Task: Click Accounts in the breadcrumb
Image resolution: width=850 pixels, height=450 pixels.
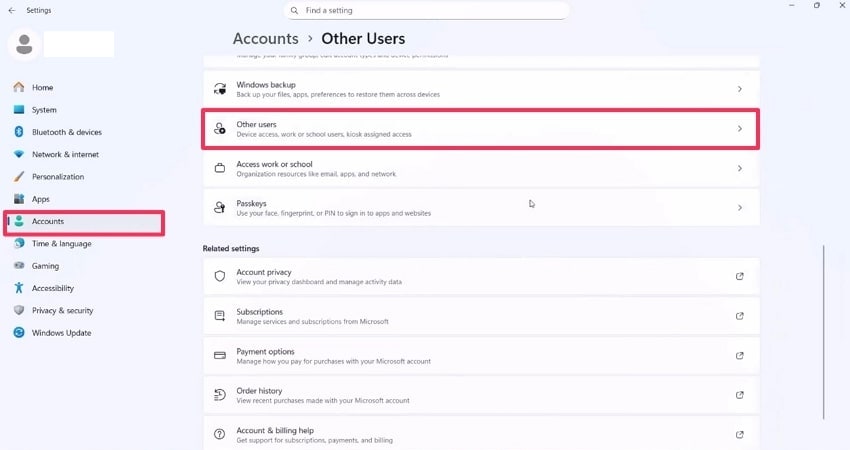Action: [x=266, y=38]
